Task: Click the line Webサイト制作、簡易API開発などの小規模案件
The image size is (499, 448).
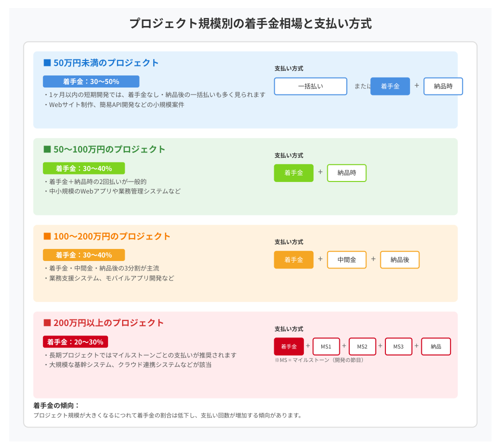Action: click(x=114, y=104)
